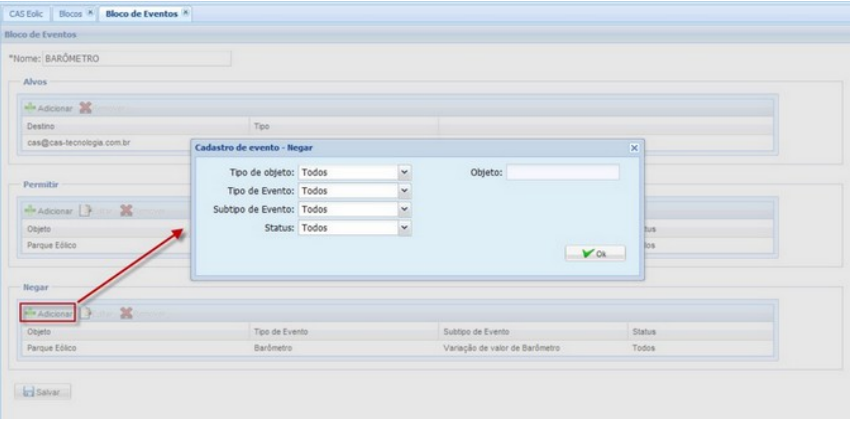859x425 pixels.
Task: Open the Subtipo de Evento dropdown
Action: 404,209
